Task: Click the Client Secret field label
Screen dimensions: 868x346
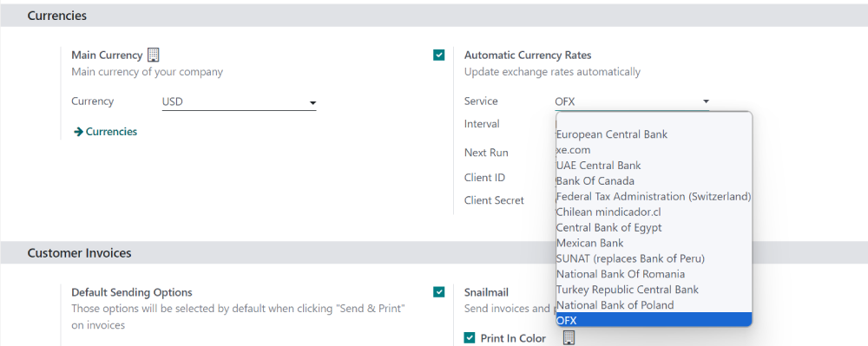Action: [x=494, y=200]
